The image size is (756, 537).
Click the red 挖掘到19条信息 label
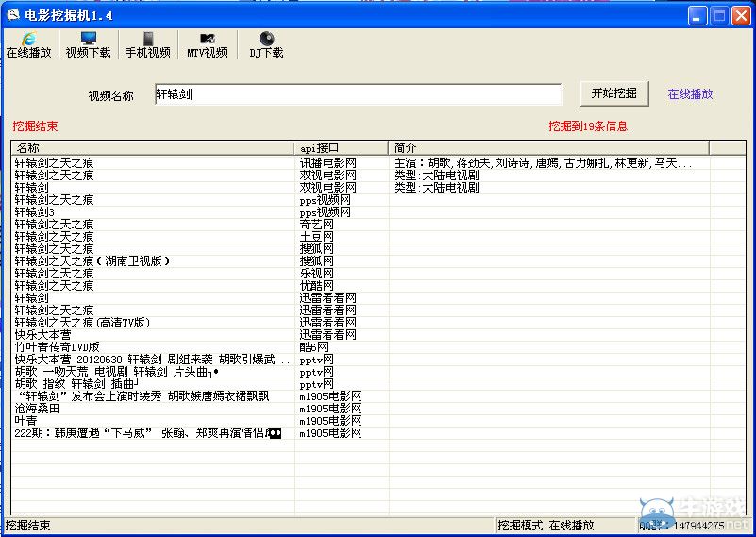tap(588, 126)
